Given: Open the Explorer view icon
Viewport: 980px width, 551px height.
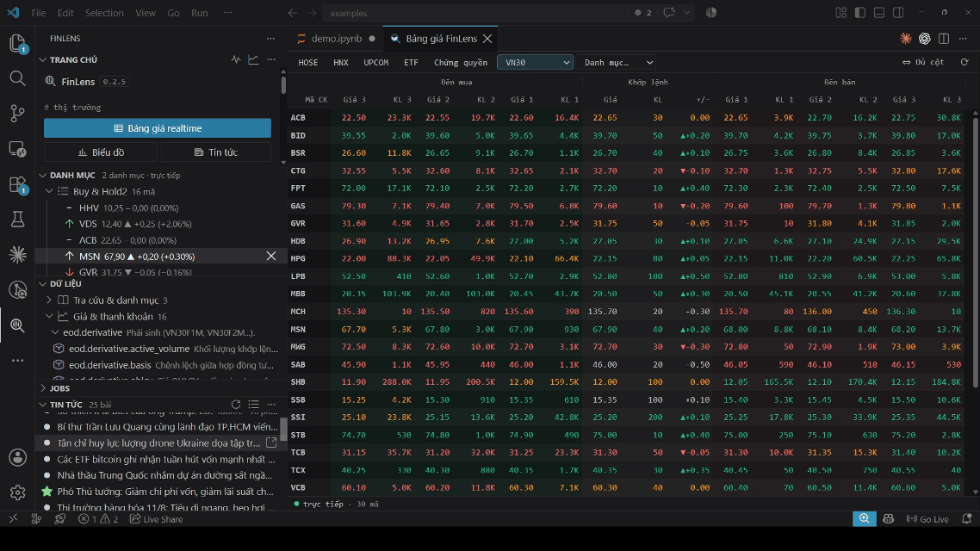Looking at the screenshot, I should [17, 43].
